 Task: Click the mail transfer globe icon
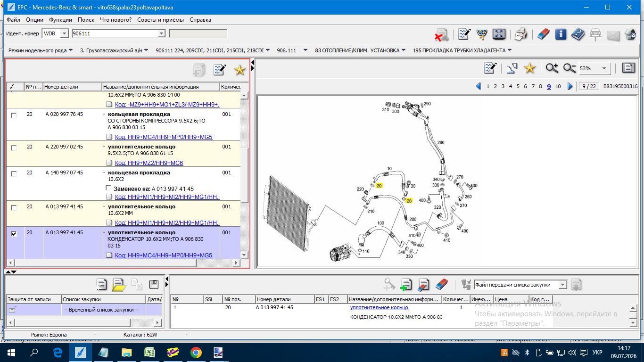click(x=630, y=34)
